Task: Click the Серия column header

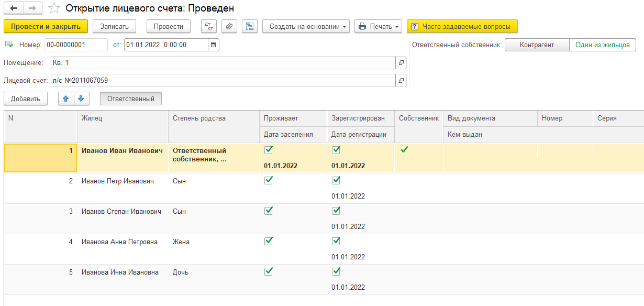Action: (x=618, y=118)
